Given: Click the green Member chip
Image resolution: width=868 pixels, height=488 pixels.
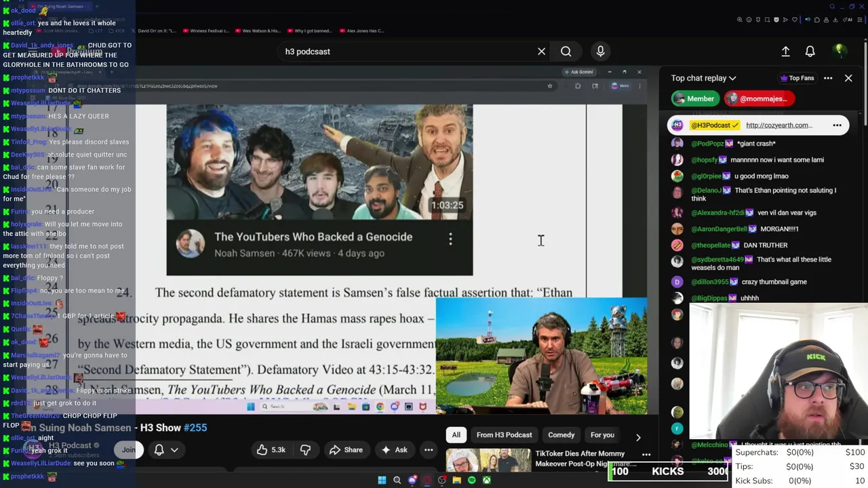Looking at the screenshot, I should [695, 99].
